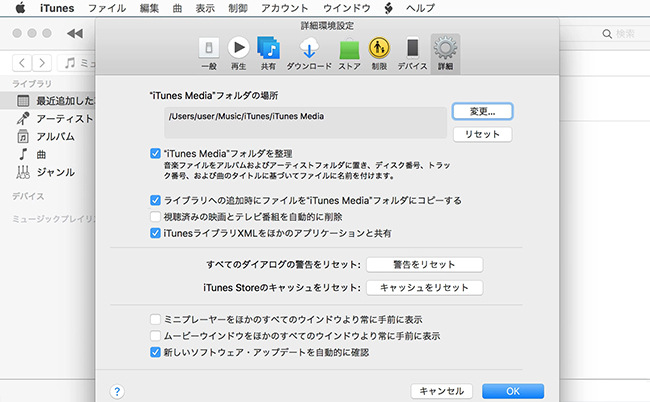Click the back arrow in iTunes window

22,63
